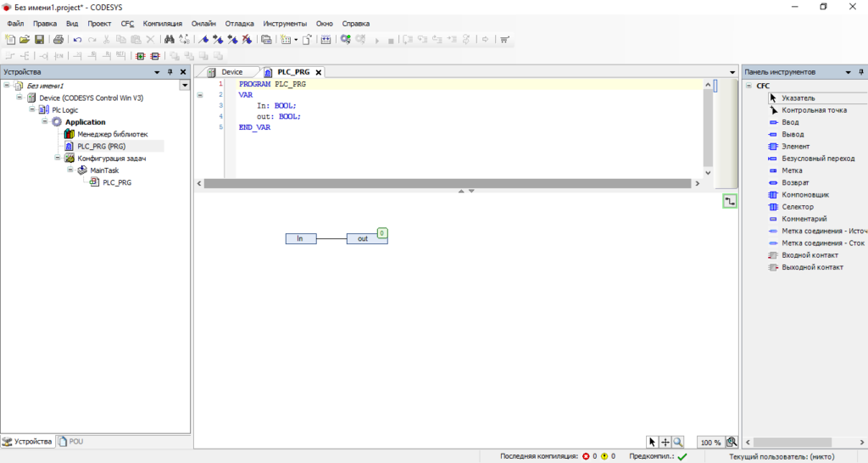Image resolution: width=868 pixels, height=463 pixels.
Task: Collapse the Application tree node
Action: pyautogui.click(x=46, y=122)
